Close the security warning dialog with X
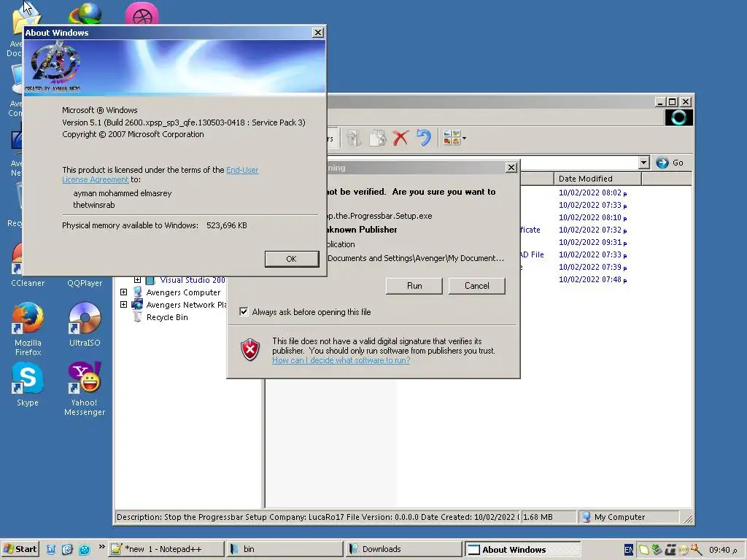Viewport: 747px width, 560px height. tap(511, 168)
